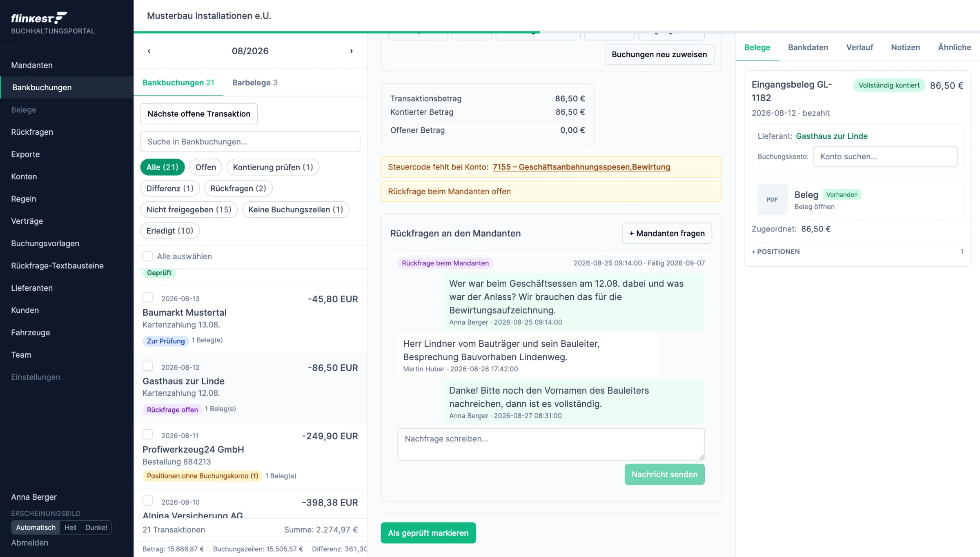The height and width of the screenshot is (557, 980).
Task: Go to previous month arrow
Action: tap(149, 51)
